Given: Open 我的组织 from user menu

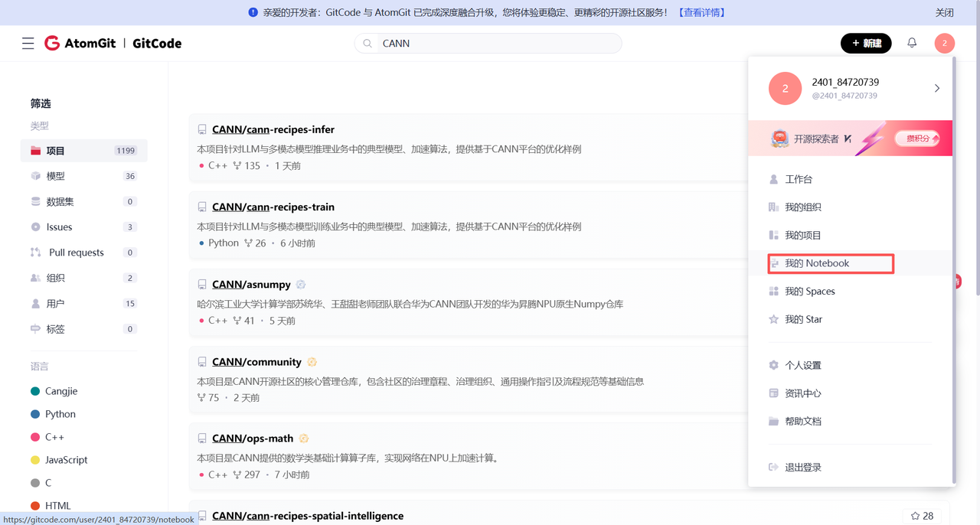Looking at the screenshot, I should click(x=850, y=207).
